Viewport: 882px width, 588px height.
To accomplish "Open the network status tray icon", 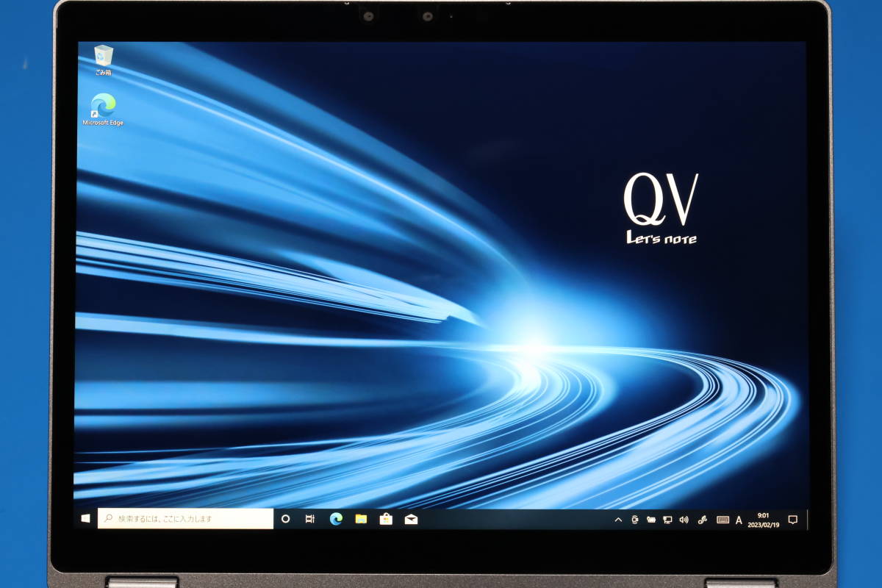I will tap(667, 520).
